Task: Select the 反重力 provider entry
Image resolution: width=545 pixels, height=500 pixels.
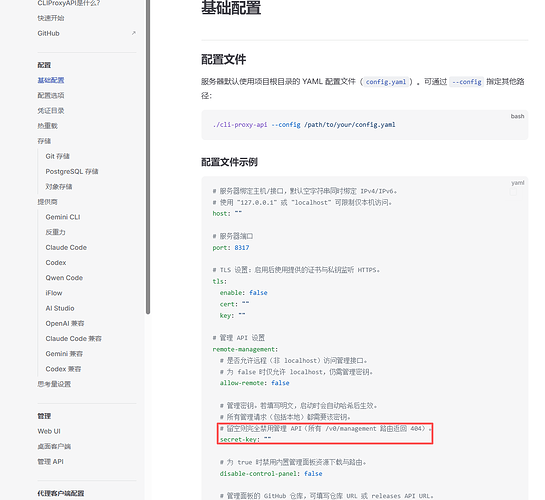Action: [x=55, y=232]
